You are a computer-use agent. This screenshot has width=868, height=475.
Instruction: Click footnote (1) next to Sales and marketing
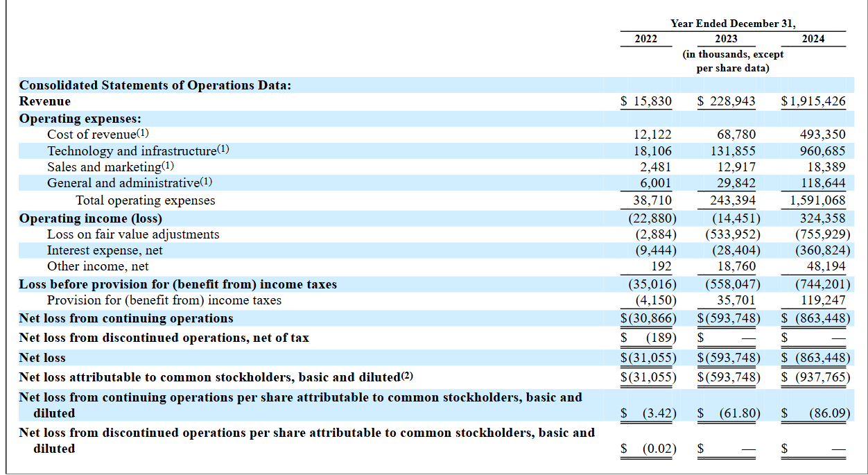click(168, 166)
